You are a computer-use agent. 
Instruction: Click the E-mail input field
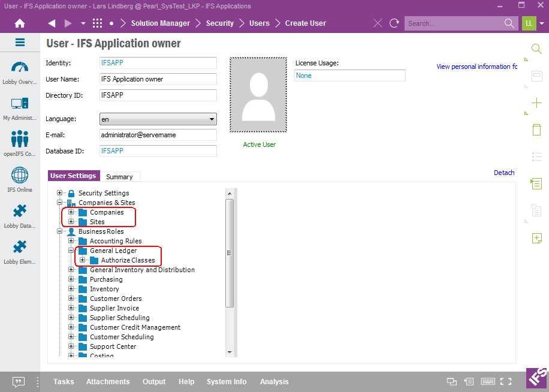click(158, 135)
